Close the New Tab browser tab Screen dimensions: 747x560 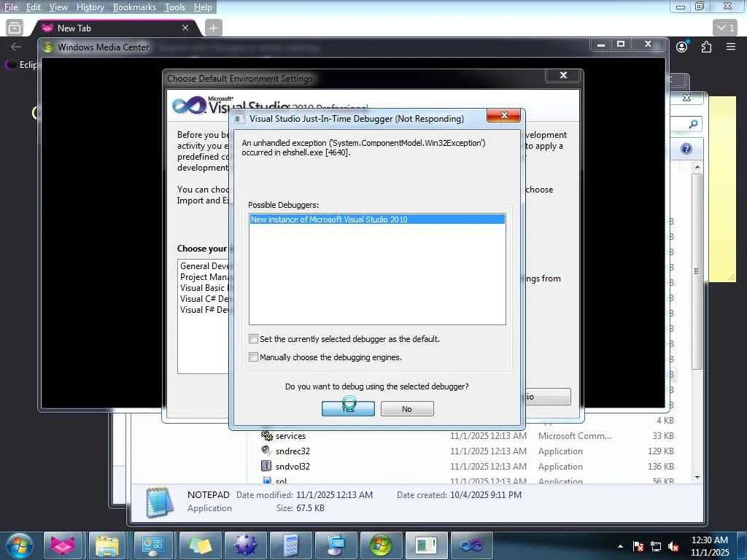(185, 28)
